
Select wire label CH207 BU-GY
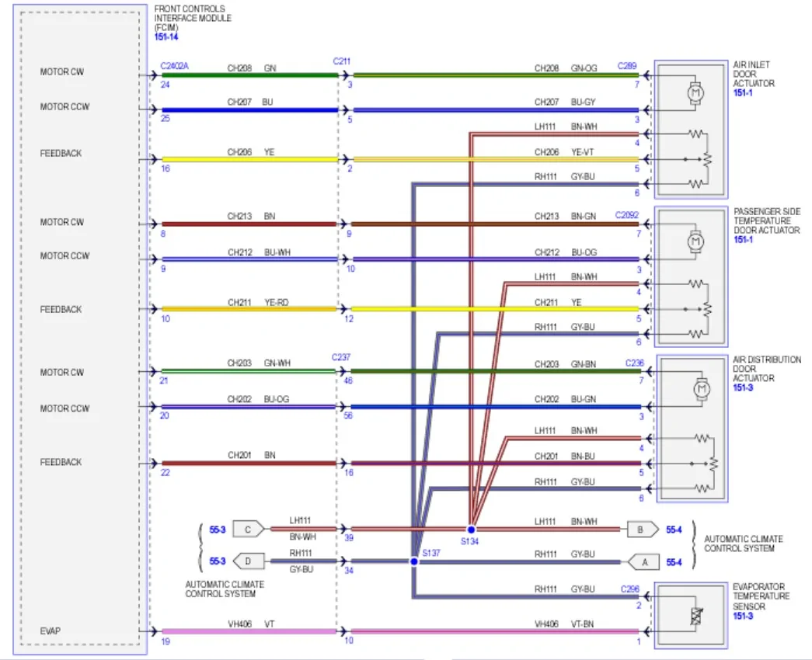click(565, 102)
